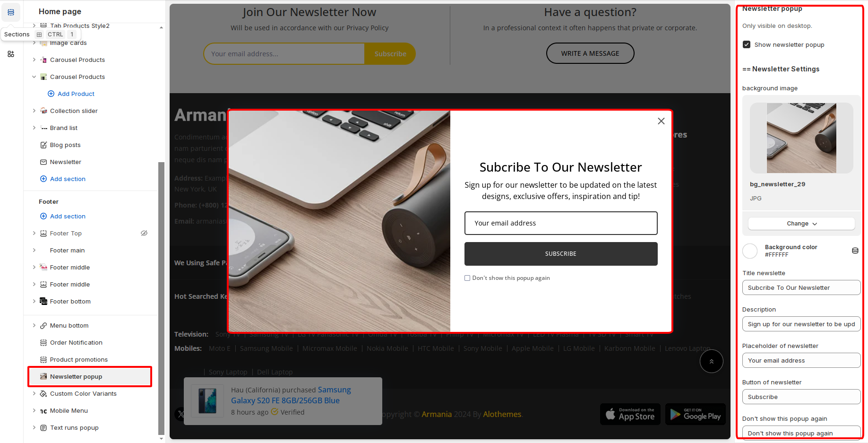Open the Change image dropdown
Image resolution: width=868 pixels, height=443 pixels.
pyautogui.click(x=801, y=224)
